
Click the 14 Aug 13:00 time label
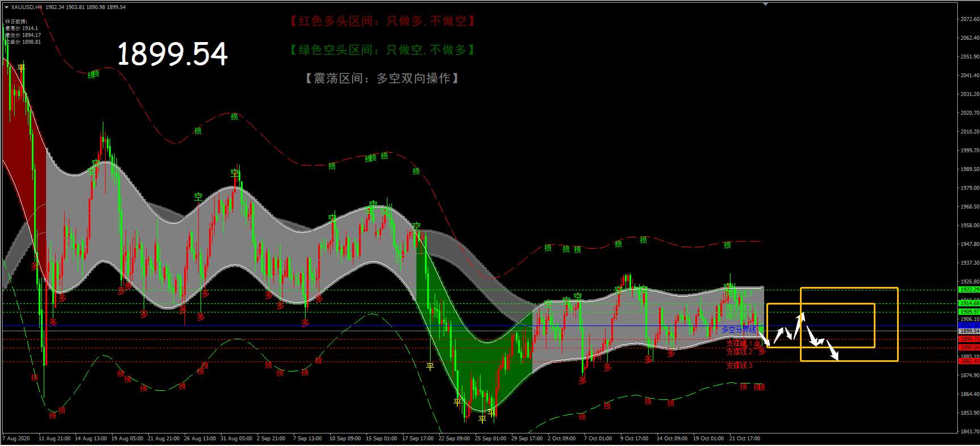[x=91, y=439]
